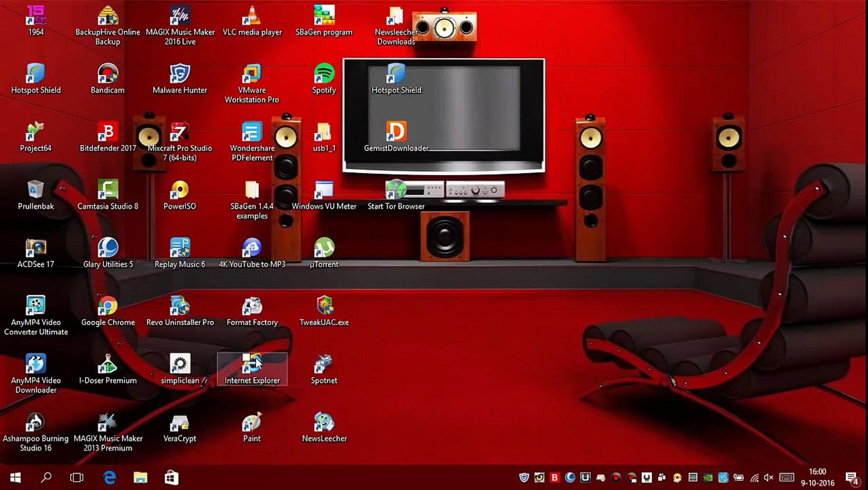This screenshot has height=490, width=868.
Task: Select the Google Chrome desktop icon
Action: pos(108,307)
